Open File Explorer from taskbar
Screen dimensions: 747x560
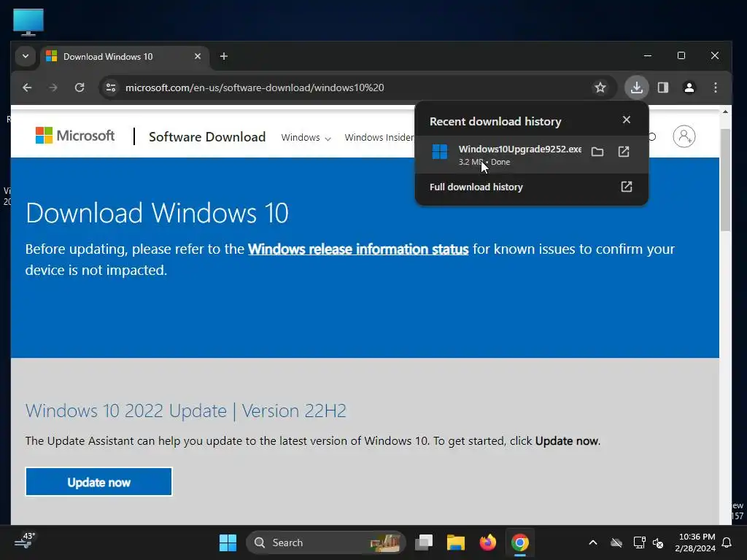(455, 542)
